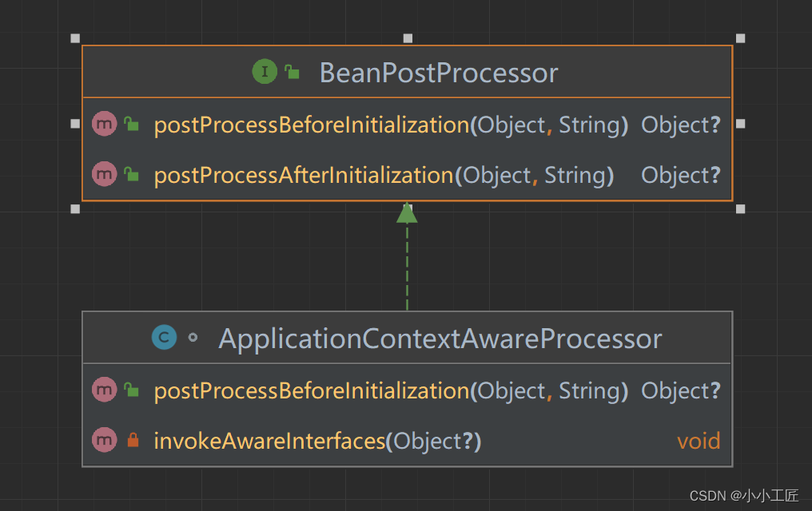Viewport: 812px width, 511px height.
Task: Click the green interface icon beside BeanPostProcessor
Action: coord(265,73)
